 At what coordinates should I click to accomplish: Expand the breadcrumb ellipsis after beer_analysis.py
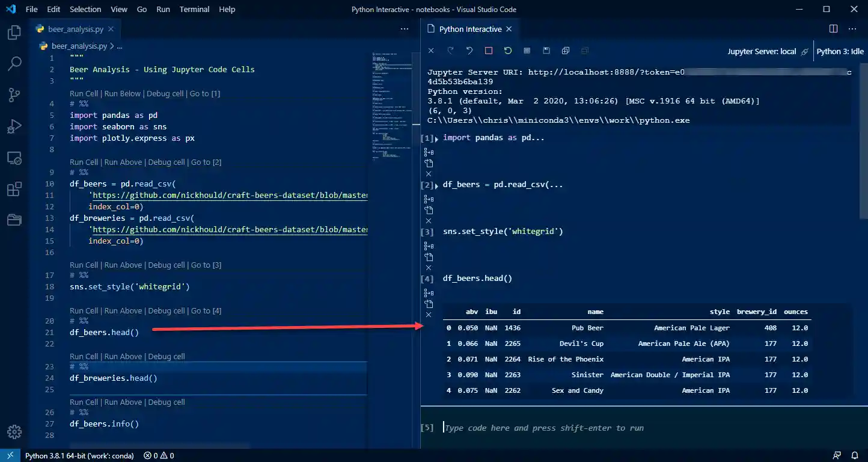120,46
